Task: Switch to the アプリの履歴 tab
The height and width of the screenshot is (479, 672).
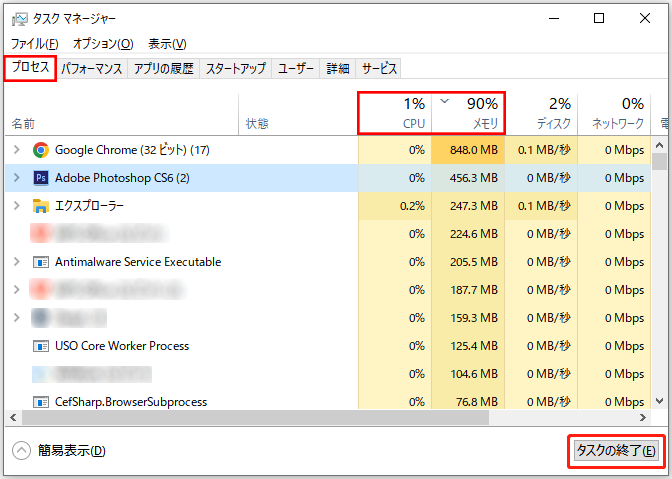Action: 164,69
